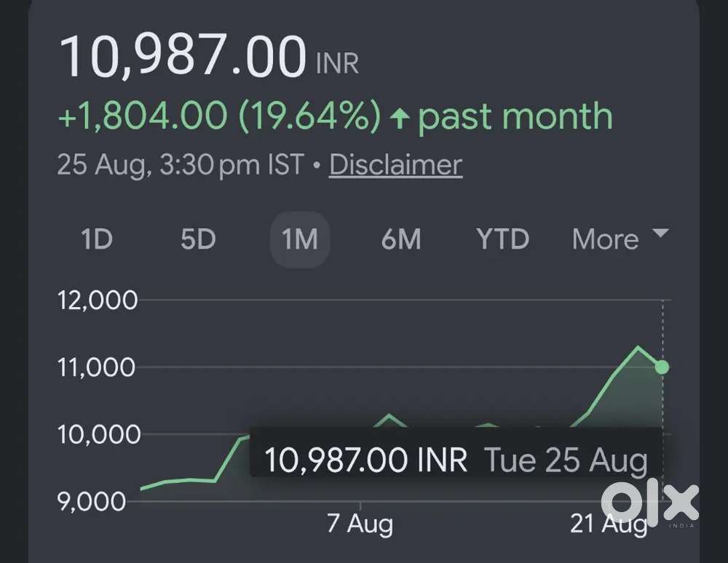Viewport: 728px width, 563px height.
Task: Show the 6M price chart
Action: click(401, 239)
